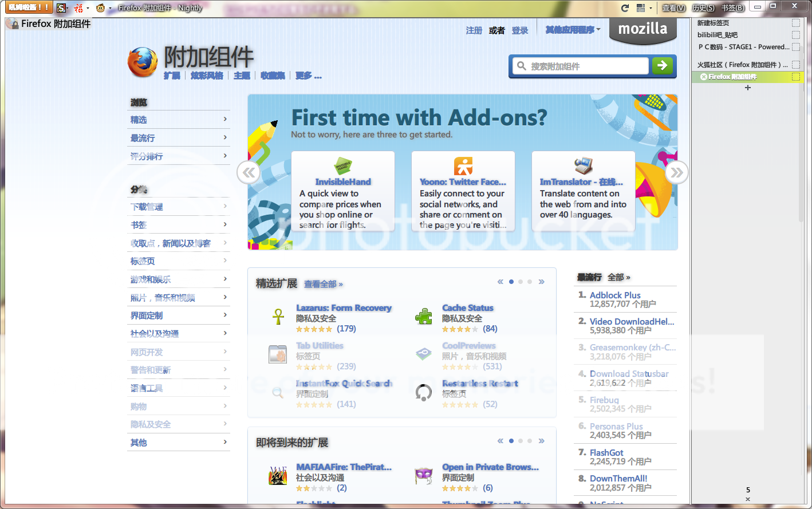Click the Yoono orange add-on icon
Viewport: 812px width, 509px height.
click(x=463, y=166)
